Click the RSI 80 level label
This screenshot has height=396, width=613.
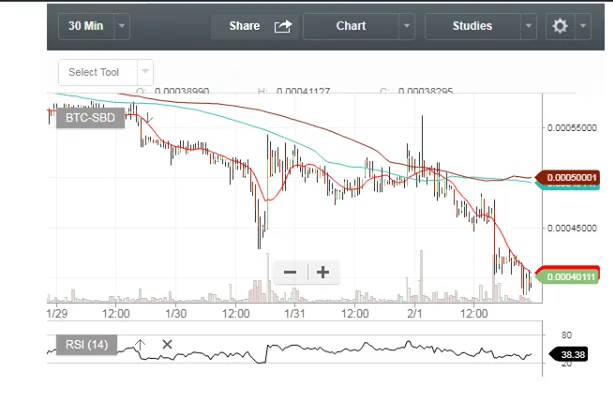tap(566, 335)
